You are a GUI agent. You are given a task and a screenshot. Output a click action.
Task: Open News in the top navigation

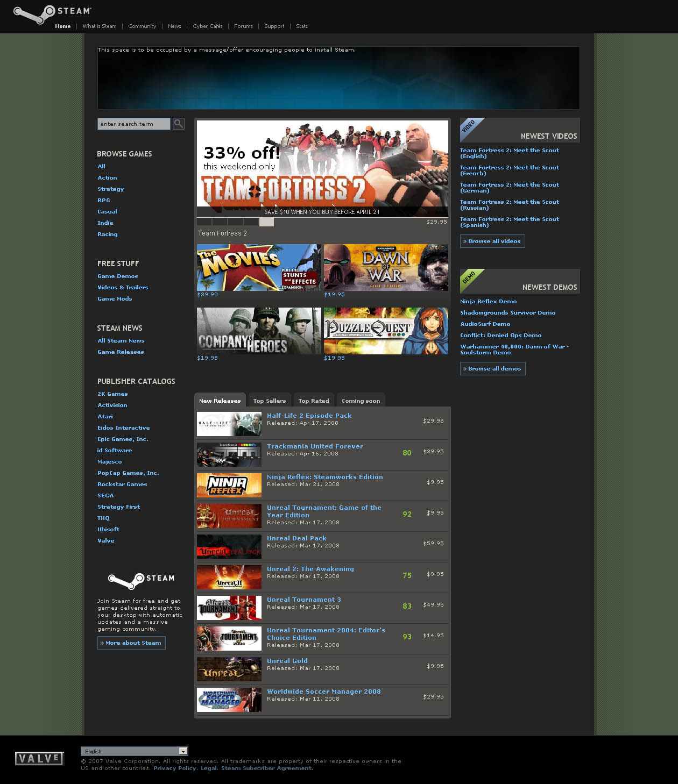[174, 26]
